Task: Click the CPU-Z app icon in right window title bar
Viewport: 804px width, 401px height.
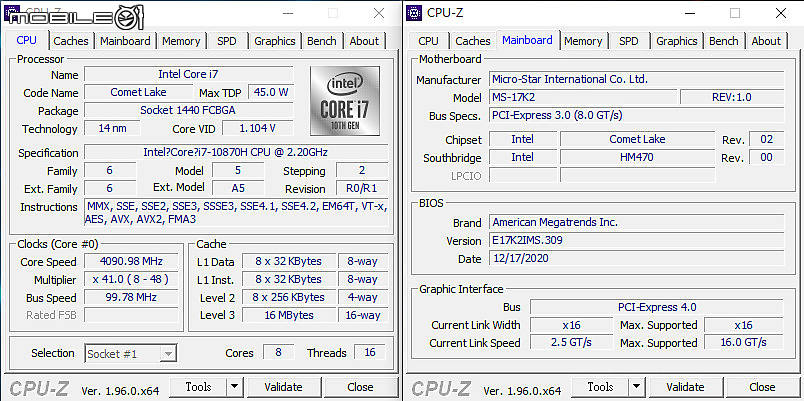Action: [x=414, y=13]
